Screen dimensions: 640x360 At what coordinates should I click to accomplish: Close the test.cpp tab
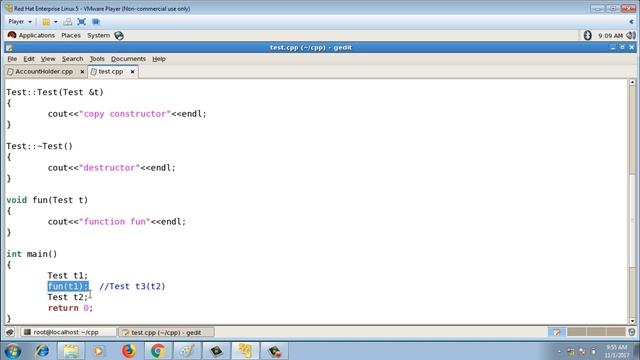tap(132, 71)
